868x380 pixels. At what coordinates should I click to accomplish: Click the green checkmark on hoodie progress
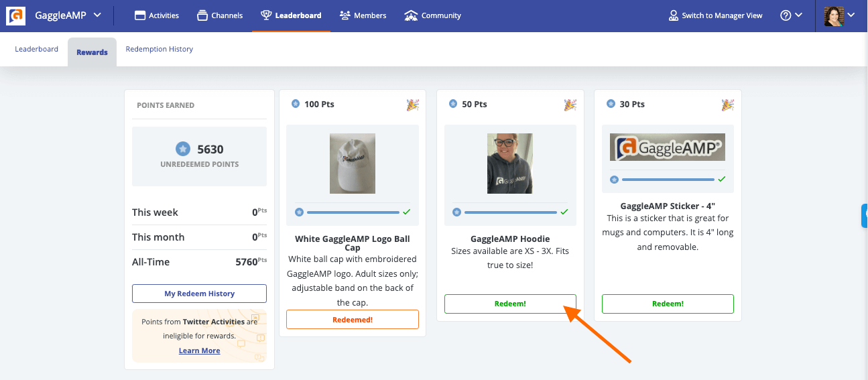[x=564, y=212]
